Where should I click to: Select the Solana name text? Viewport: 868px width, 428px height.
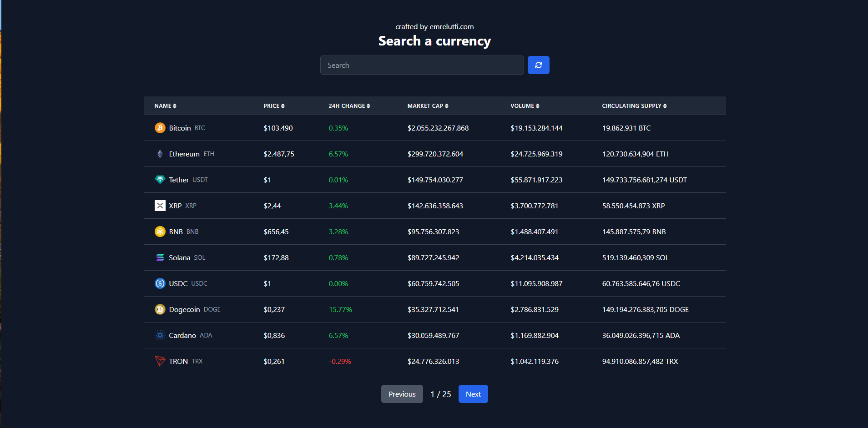click(180, 258)
